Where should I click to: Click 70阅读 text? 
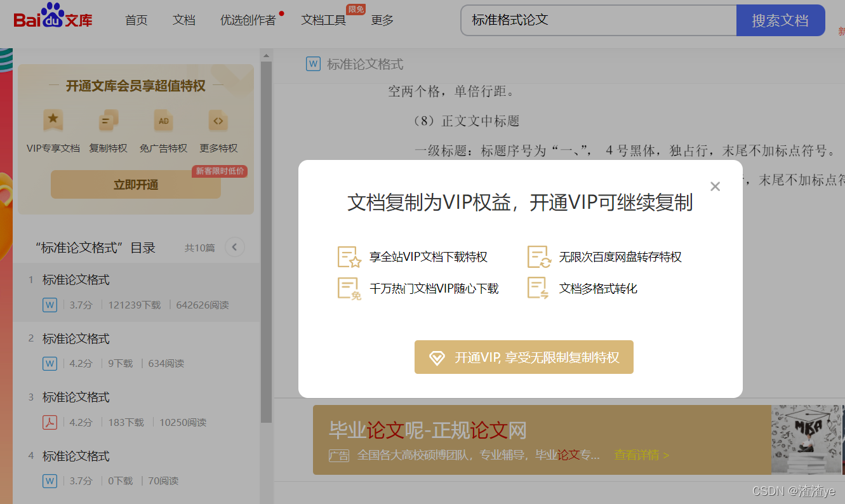click(x=163, y=481)
